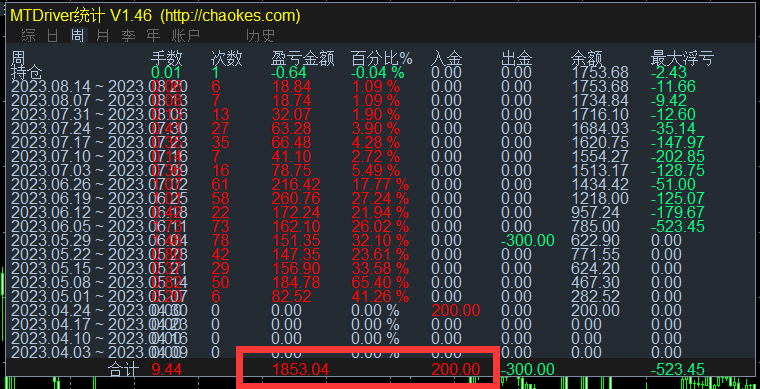This screenshot has height=389, width=760.
Task: Click the trade count 61 cell
Action: point(220,185)
